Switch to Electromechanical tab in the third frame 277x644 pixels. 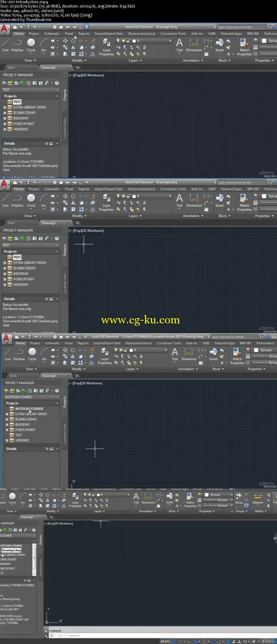(138, 344)
